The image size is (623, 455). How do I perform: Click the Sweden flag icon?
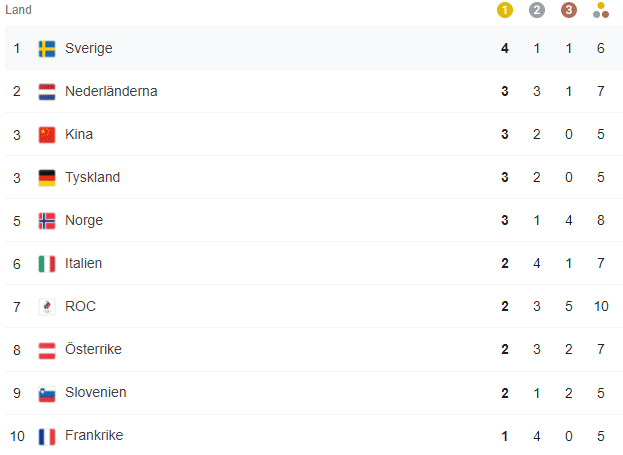47,49
